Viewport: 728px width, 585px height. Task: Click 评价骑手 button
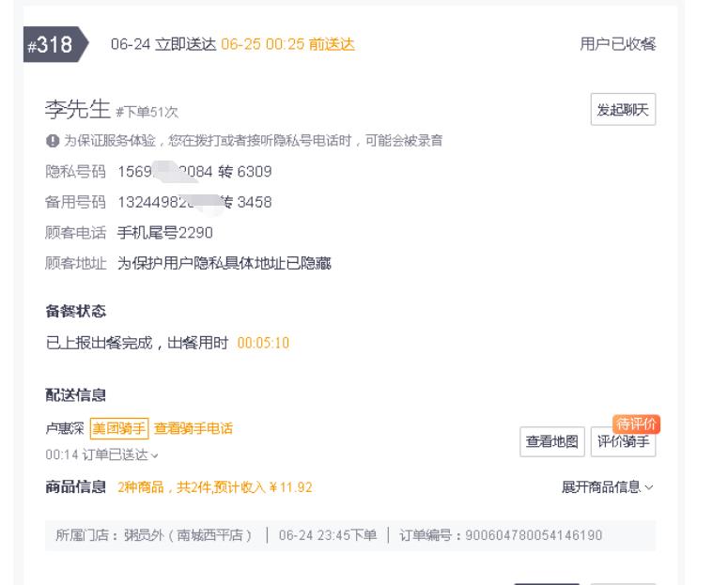tap(623, 441)
